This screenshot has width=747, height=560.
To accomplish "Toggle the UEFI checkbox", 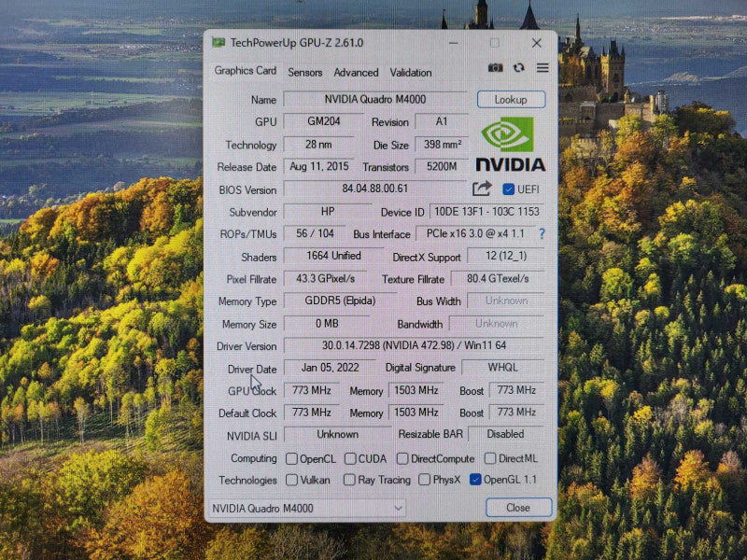I will (508, 189).
